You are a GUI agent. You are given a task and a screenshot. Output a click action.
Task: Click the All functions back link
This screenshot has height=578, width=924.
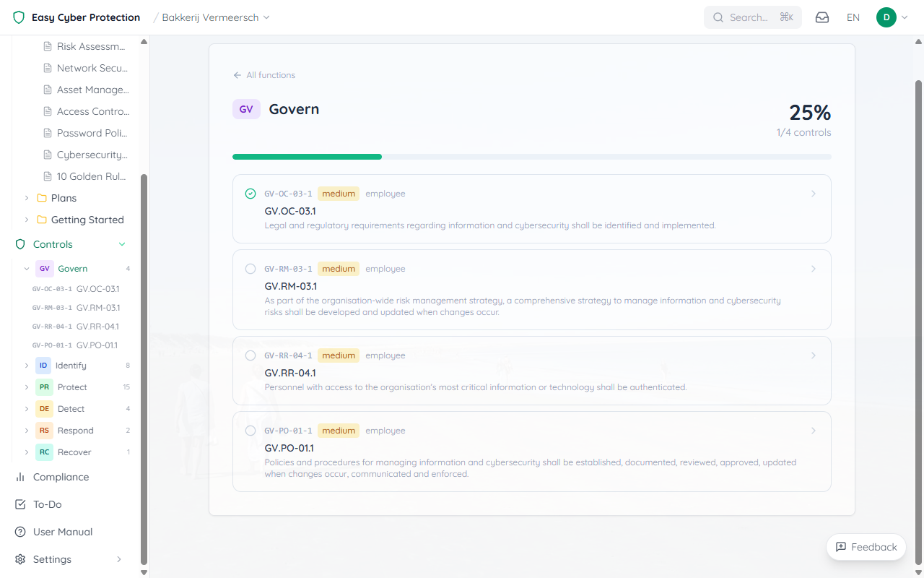click(x=264, y=74)
